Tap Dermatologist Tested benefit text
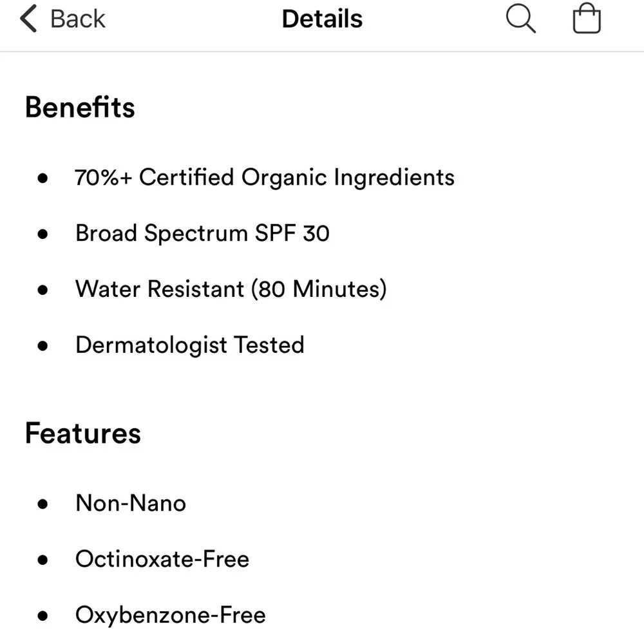This screenshot has width=644, height=644. click(190, 346)
